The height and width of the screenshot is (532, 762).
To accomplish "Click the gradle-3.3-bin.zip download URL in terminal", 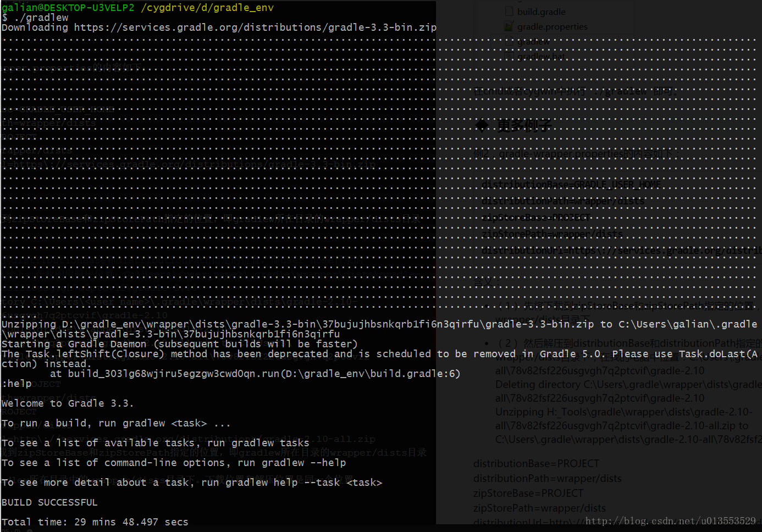I will click(255, 27).
